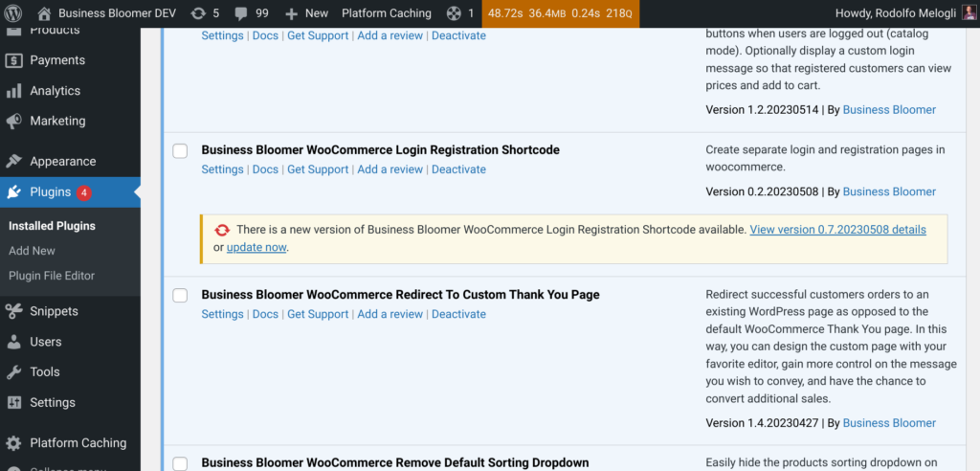980x471 pixels.
Task: Click the Snippets scissors icon
Action: 13,311
